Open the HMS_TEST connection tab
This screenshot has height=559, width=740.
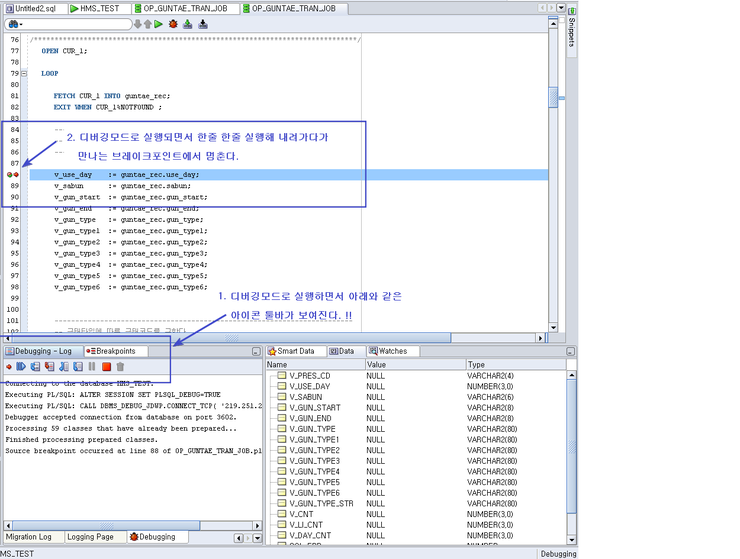[99, 8]
